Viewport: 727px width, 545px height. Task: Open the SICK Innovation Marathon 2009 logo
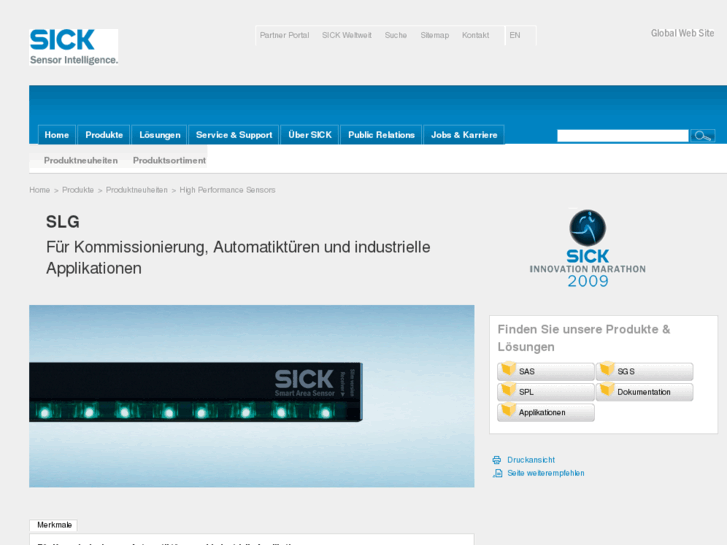(x=587, y=248)
